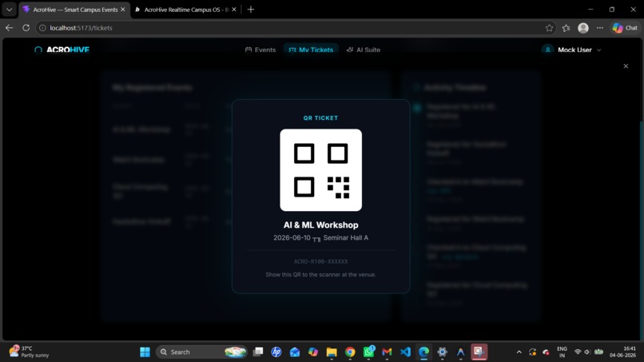Open the favorites list icon

click(566, 28)
